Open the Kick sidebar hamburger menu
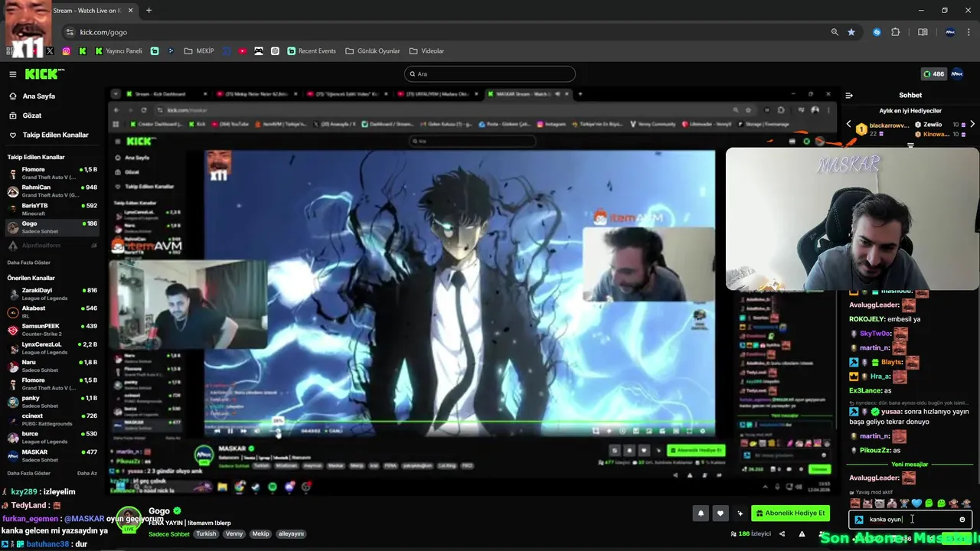Image resolution: width=980 pixels, height=551 pixels. [12, 74]
